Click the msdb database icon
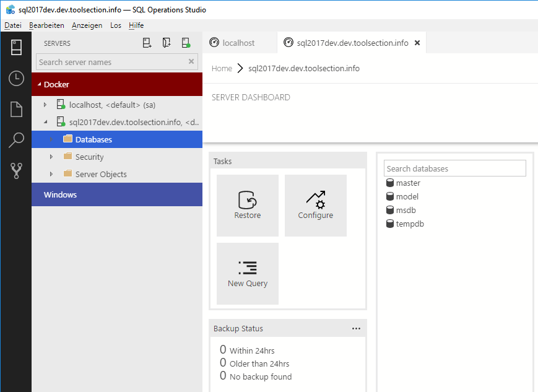538x392 pixels. (x=390, y=210)
